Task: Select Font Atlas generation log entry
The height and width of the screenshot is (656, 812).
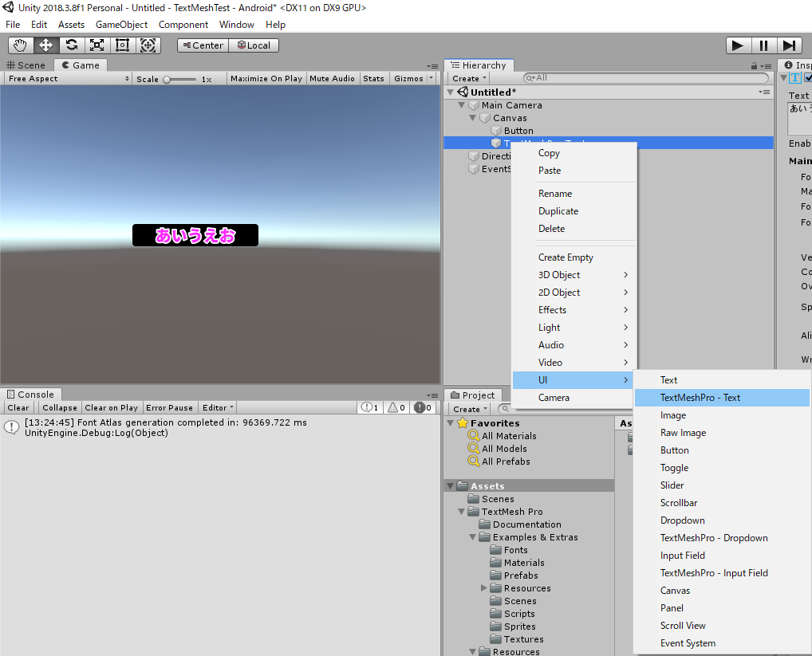Action: click(x=220, y=428)
